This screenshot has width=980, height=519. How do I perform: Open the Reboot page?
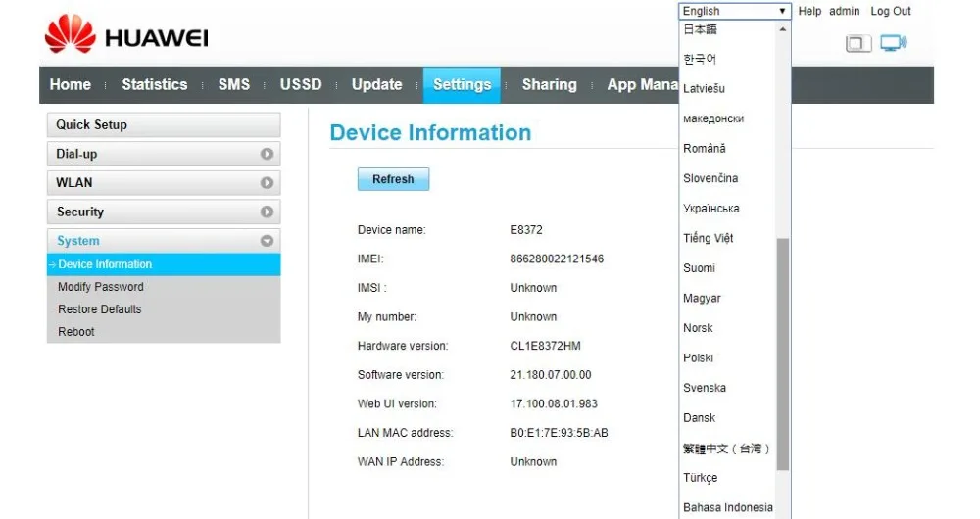[76, 332]
